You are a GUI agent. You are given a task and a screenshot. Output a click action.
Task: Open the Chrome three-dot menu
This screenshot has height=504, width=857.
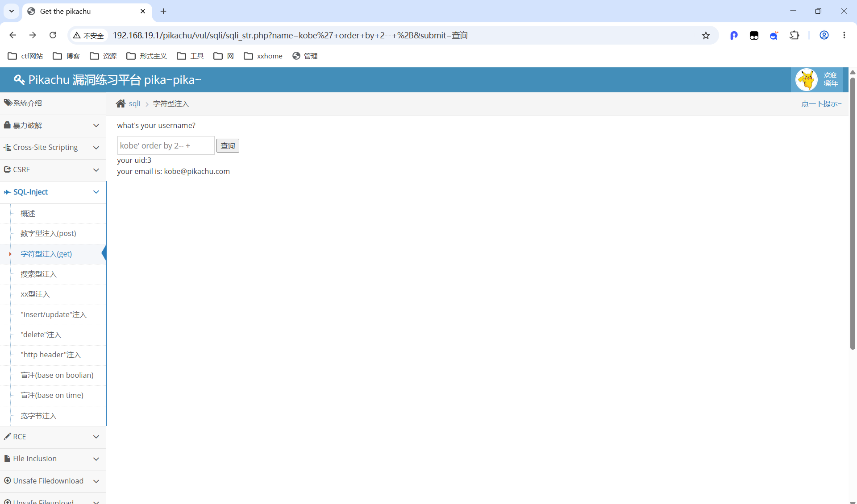pos(844,35)
